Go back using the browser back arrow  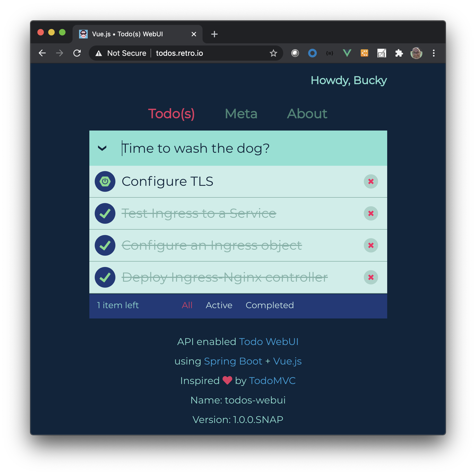tap(42, 53)
